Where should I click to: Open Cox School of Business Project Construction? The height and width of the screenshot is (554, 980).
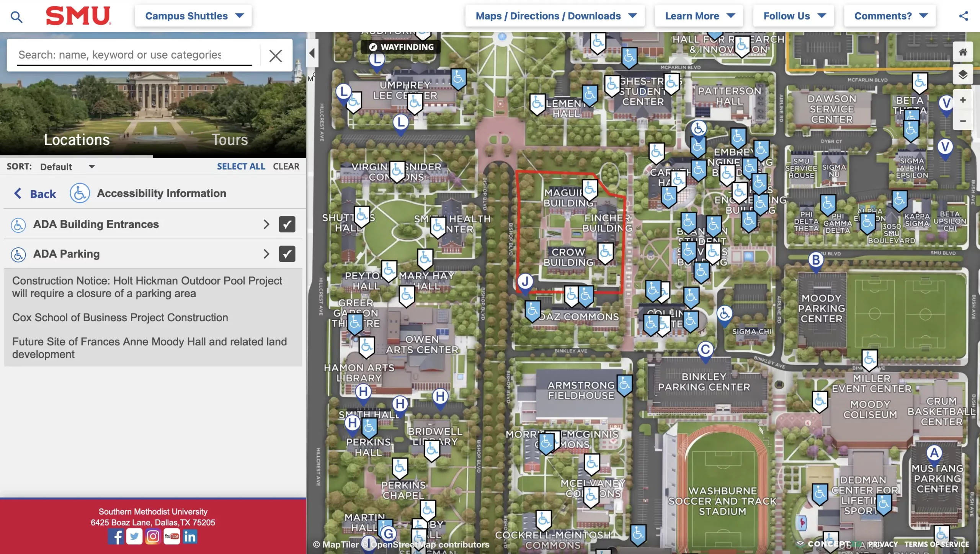tap(120, 318)
